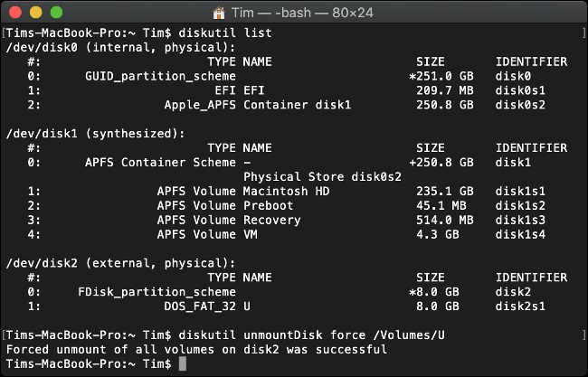Close the Terminal window with red button

pyautogui.click(x=16, y=14)
